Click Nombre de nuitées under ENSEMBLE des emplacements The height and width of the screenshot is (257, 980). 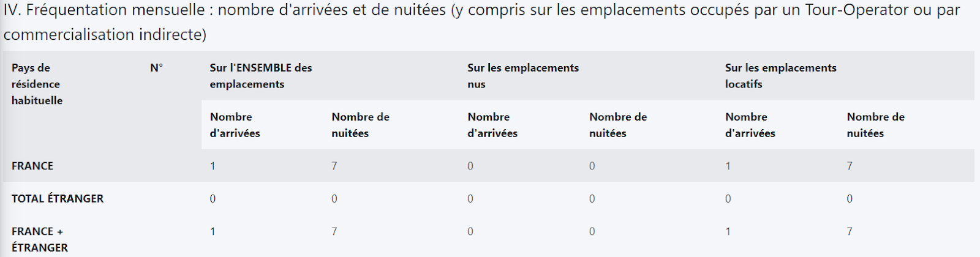click(360, 125)
